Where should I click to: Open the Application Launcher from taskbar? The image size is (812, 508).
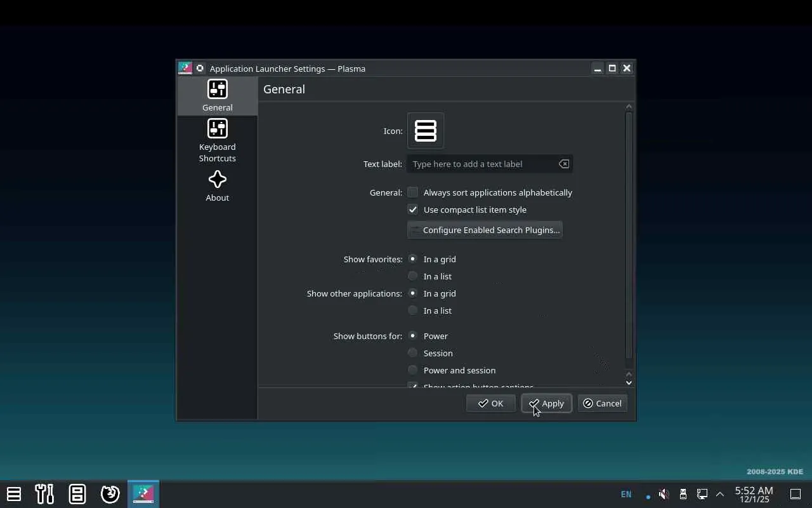click(x=14, y=493)
